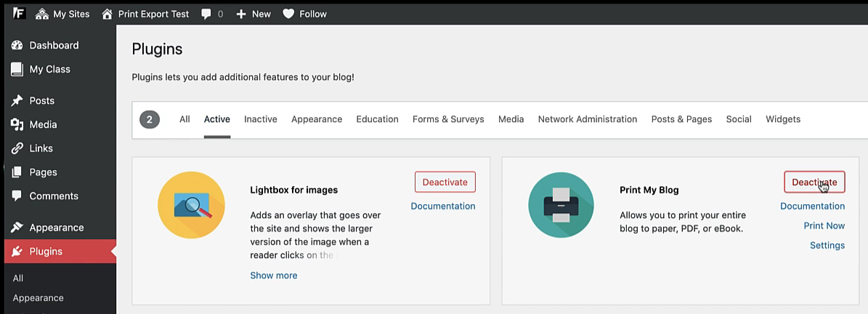Click the Pages icon in sidebar
Viewport: 868px width, 314px height.
[17, 172]
